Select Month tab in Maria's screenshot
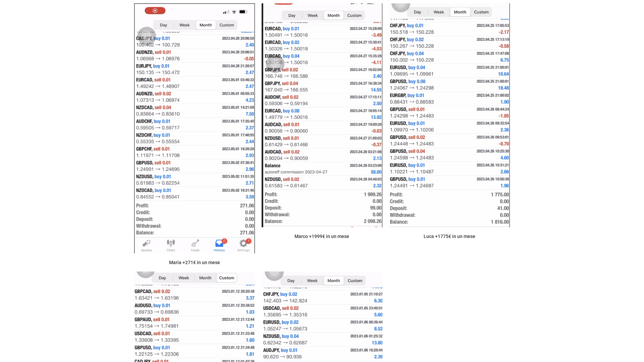 click(206, 25)
